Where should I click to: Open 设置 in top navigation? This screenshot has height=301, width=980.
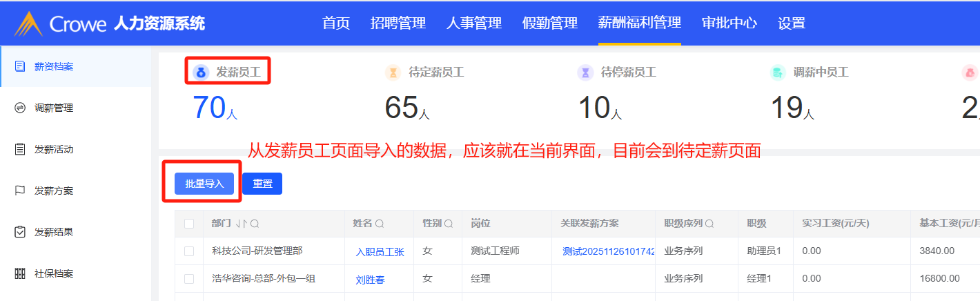[x=792, y=23]
